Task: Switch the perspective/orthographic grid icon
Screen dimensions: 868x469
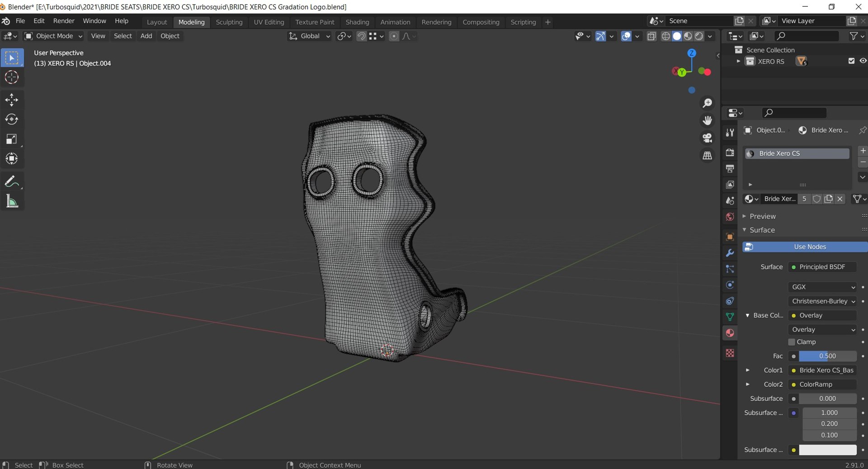Action: coord(708,156)
